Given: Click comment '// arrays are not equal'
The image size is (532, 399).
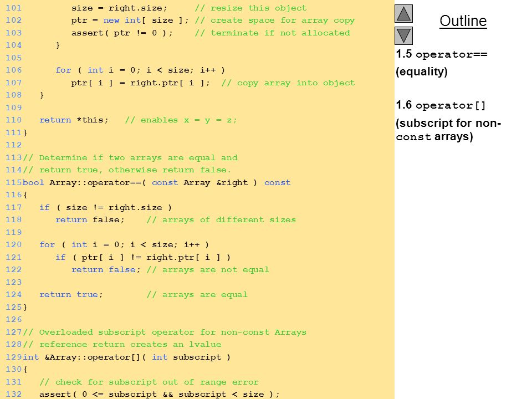Looking at the screenshot, I should click(208, 270).
